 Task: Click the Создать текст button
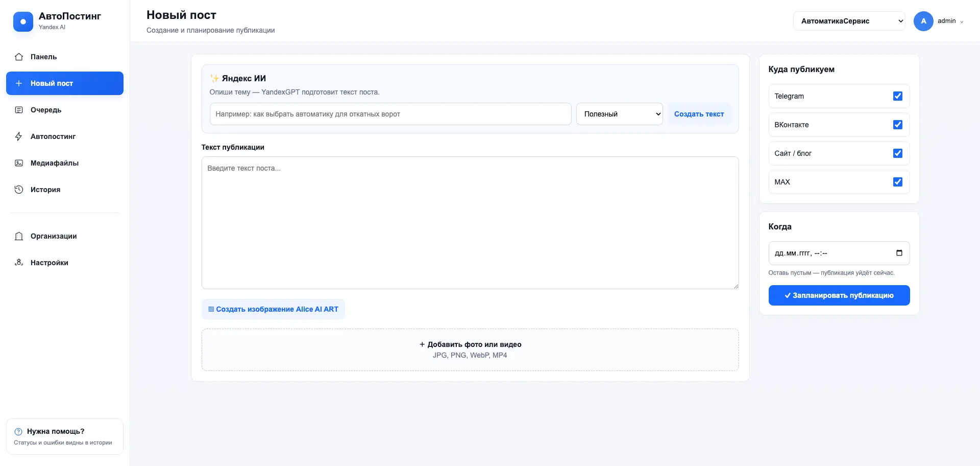click(699, 114)
